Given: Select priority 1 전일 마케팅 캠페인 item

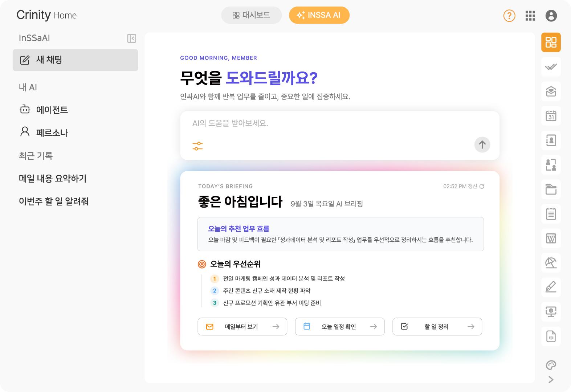Looking at the screenshot, I should pyautogui.click(x=278, y=279).
